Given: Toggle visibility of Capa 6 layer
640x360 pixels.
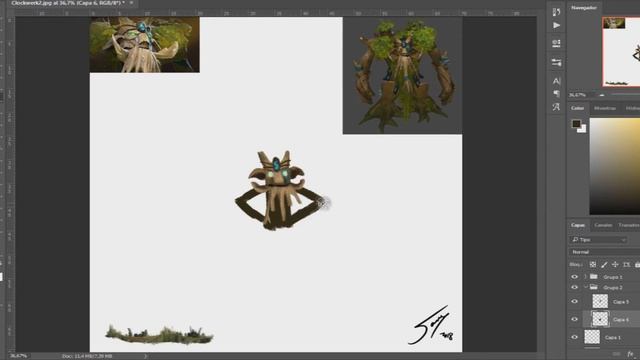Looking at the screenshot, I should (x=575, y=319).
